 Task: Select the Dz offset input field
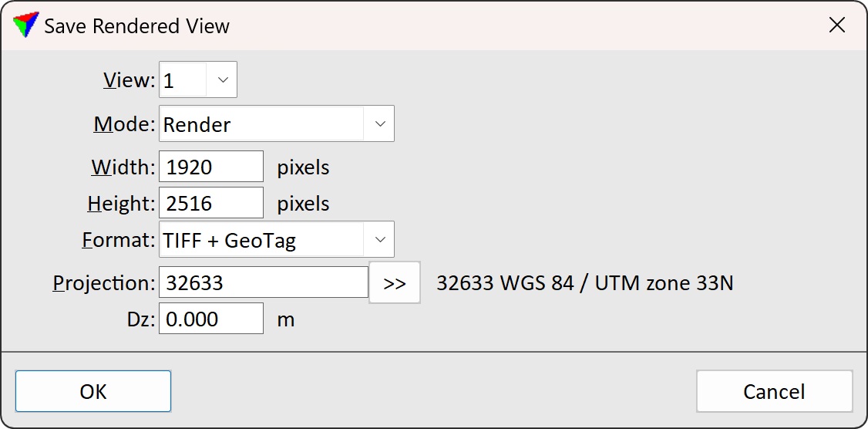211,319
